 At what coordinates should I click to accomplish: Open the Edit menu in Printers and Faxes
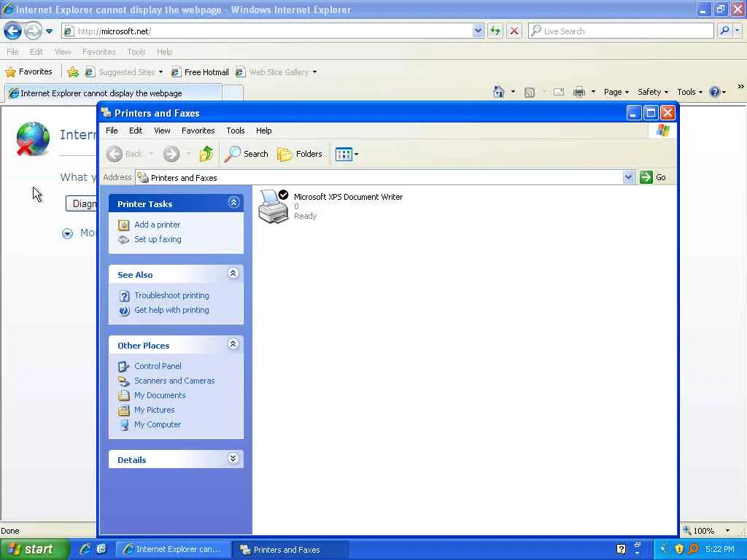coord(136,131)
